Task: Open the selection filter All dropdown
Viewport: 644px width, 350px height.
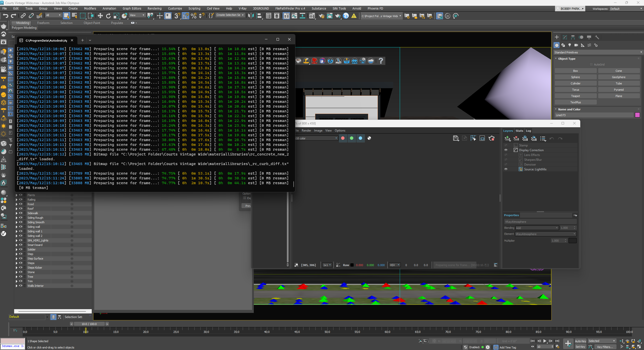Action: pos(53,15)
